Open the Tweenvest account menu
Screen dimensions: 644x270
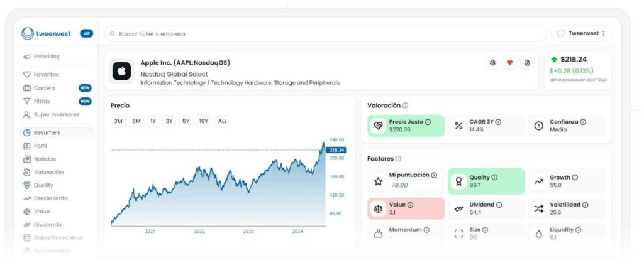click(580, 33)
